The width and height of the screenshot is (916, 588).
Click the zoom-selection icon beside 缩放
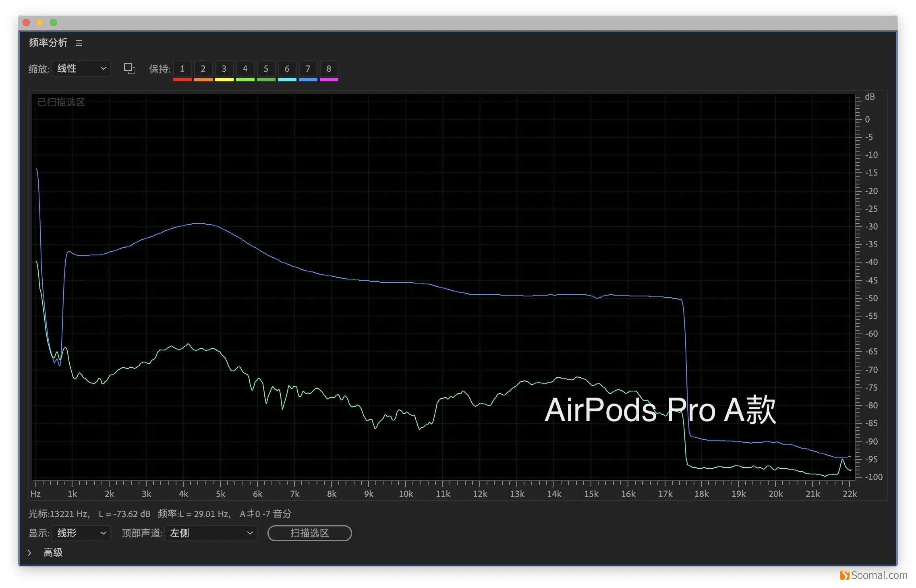tap(129, 68)
